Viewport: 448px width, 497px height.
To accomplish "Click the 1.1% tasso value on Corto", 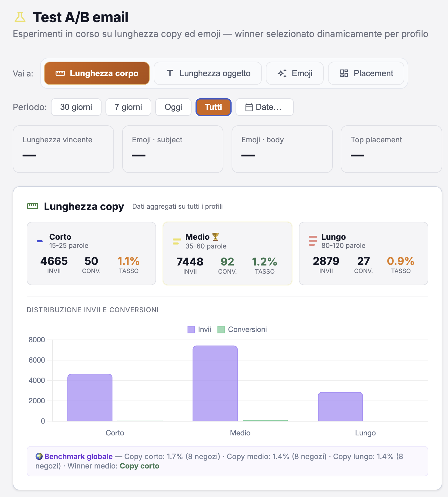I will point(129,261).
